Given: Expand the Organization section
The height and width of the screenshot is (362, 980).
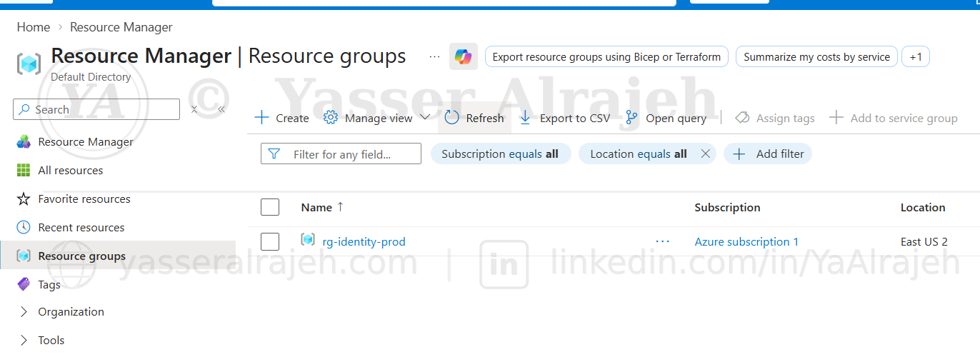Looking at the screenshot, I should (x=24, y=312).
